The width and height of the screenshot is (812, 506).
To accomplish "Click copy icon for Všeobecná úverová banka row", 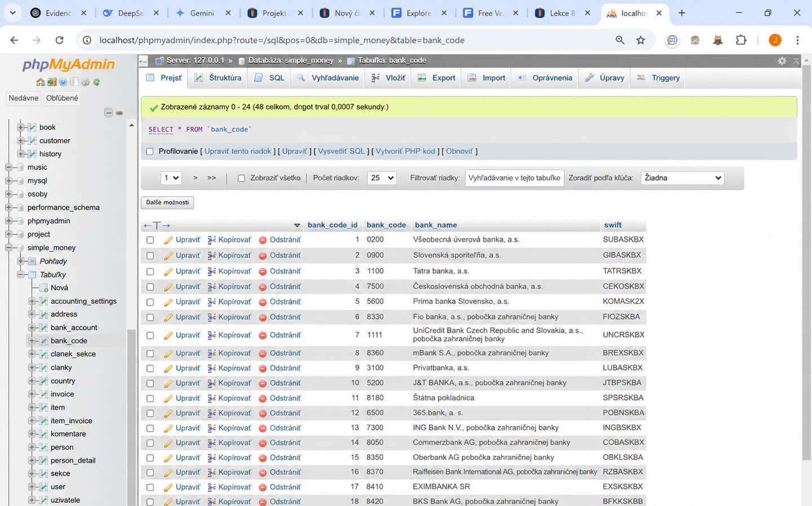I will coord(212,240).
